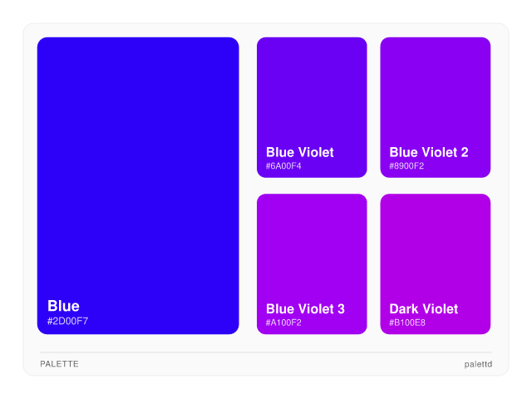Click the 'Blue Violet 2' title text
This screenshot has width=532, height=399.
[x=428, y=152]
